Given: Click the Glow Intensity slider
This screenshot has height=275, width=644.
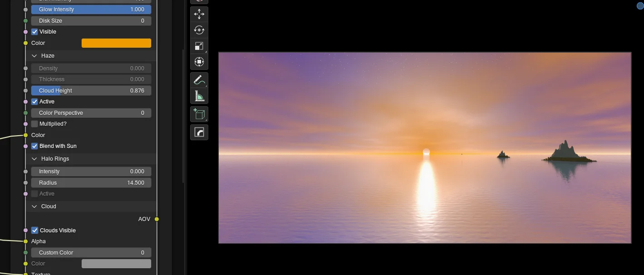Looking at the screenshot, I should click(x=91, y=9).
